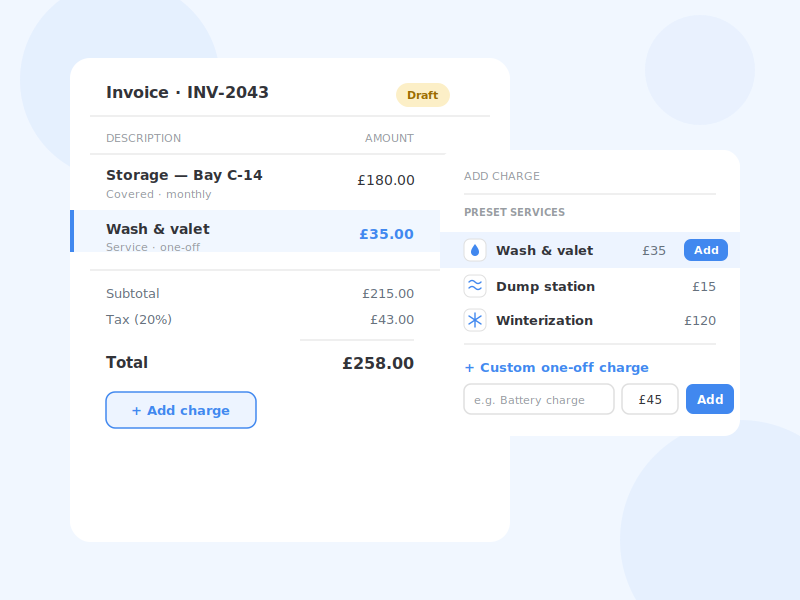Click the £45 amount field

[x=649, y=399]
